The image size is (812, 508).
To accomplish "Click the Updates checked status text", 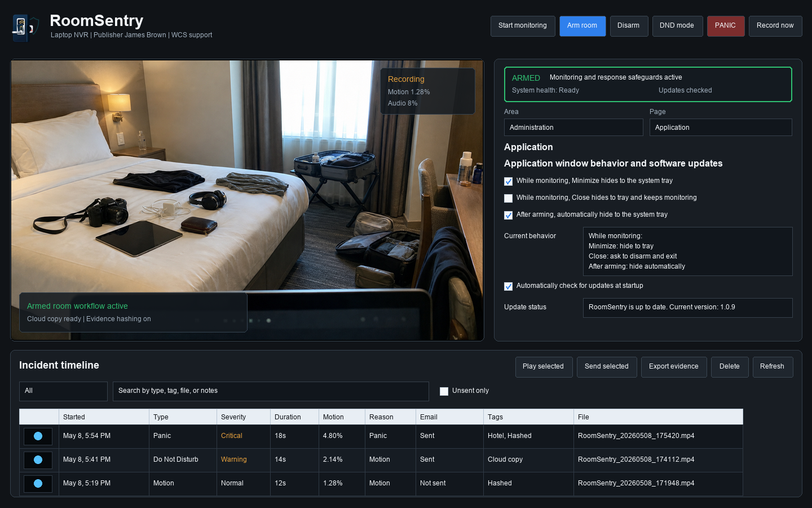I will 685,91.
